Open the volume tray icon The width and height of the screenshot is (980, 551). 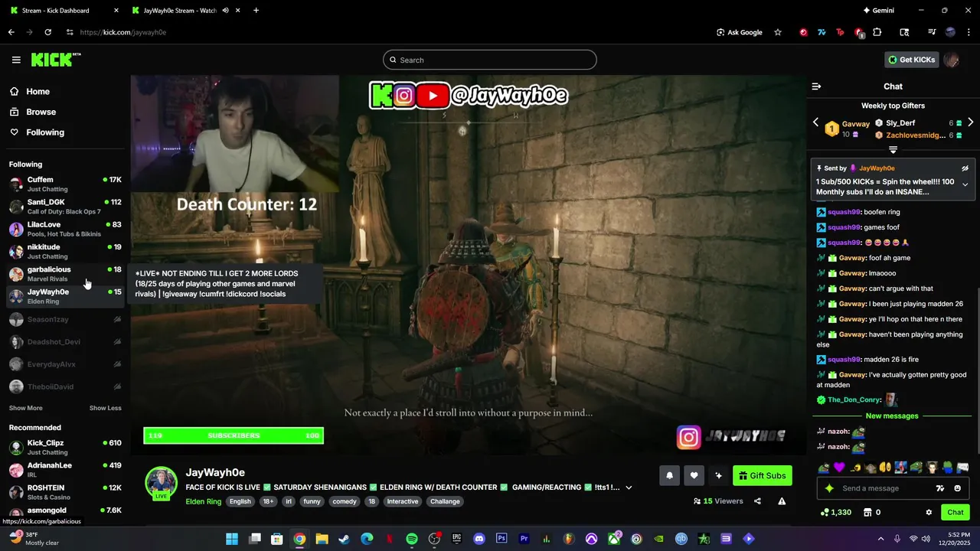coord(925,539)
